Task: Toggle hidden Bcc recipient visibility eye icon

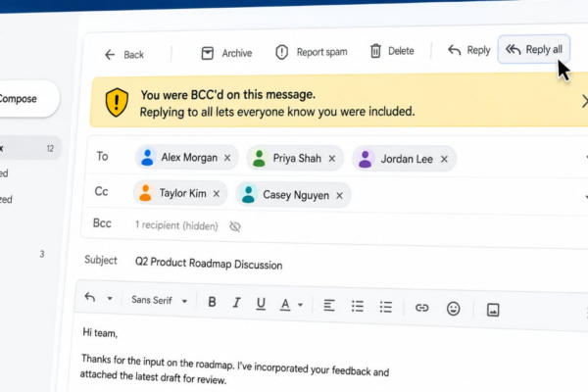Action: (x=235, y=226)
